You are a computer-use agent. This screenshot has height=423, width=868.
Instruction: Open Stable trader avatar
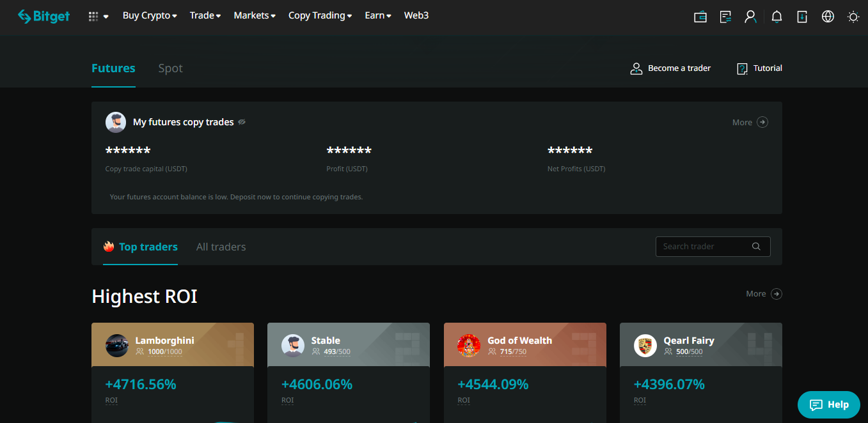(x=293, y=346)
